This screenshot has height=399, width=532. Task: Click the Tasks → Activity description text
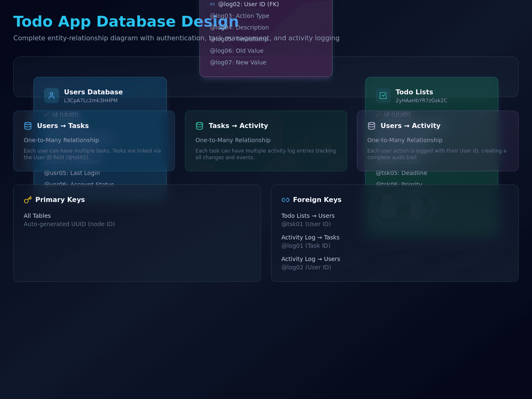pos(266,154)
